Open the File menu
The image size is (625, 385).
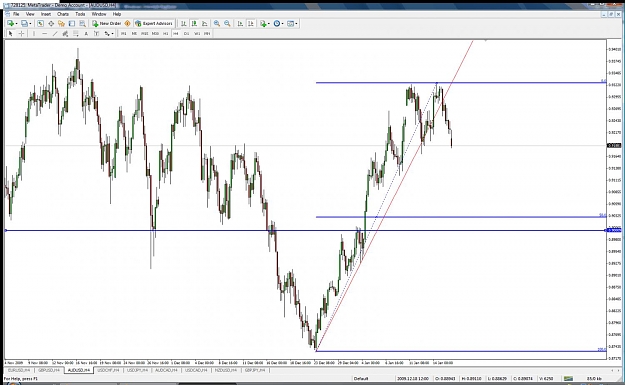[16, 14]
